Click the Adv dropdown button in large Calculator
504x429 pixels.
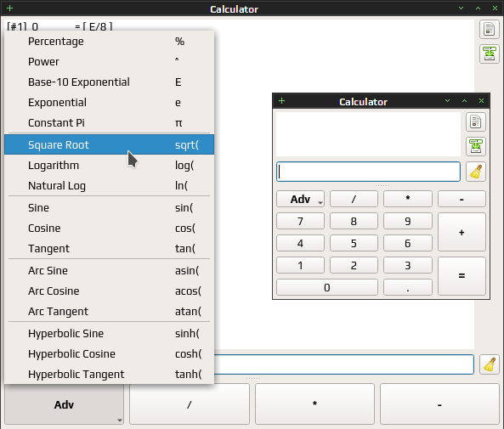(64, 404)
